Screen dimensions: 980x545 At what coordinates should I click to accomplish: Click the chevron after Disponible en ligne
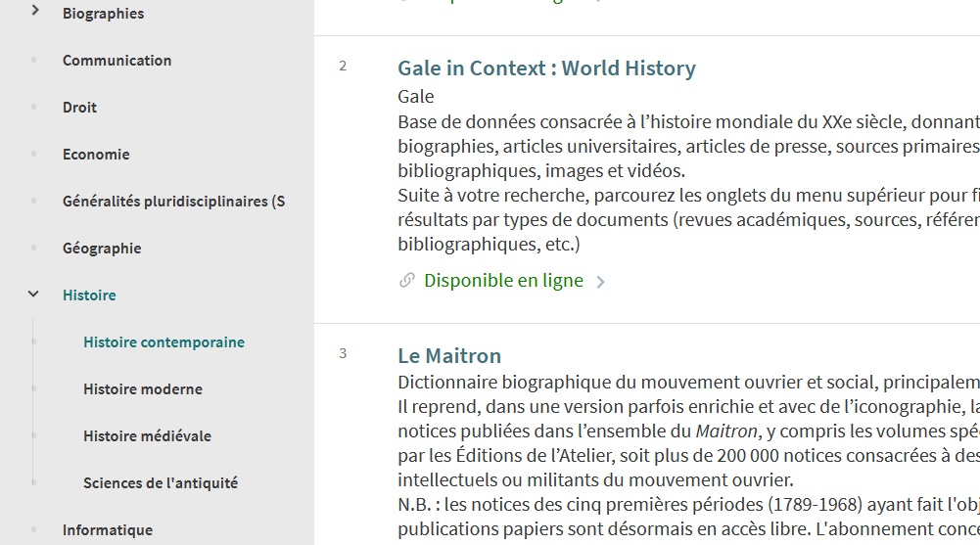600,282
